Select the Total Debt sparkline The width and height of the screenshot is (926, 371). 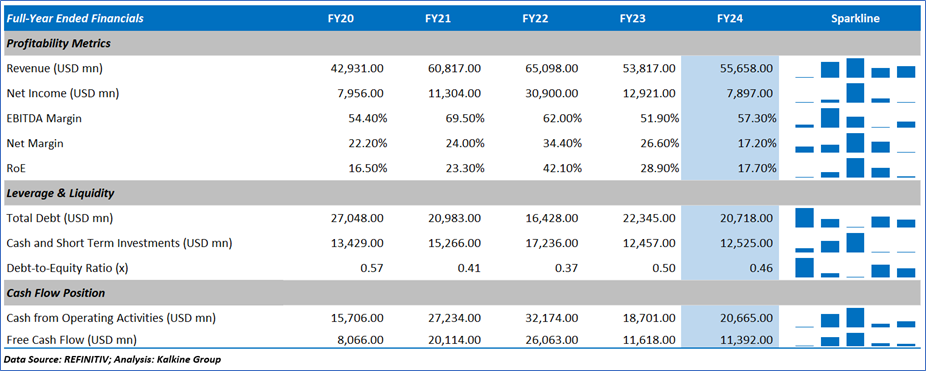(x=855, y=218)
